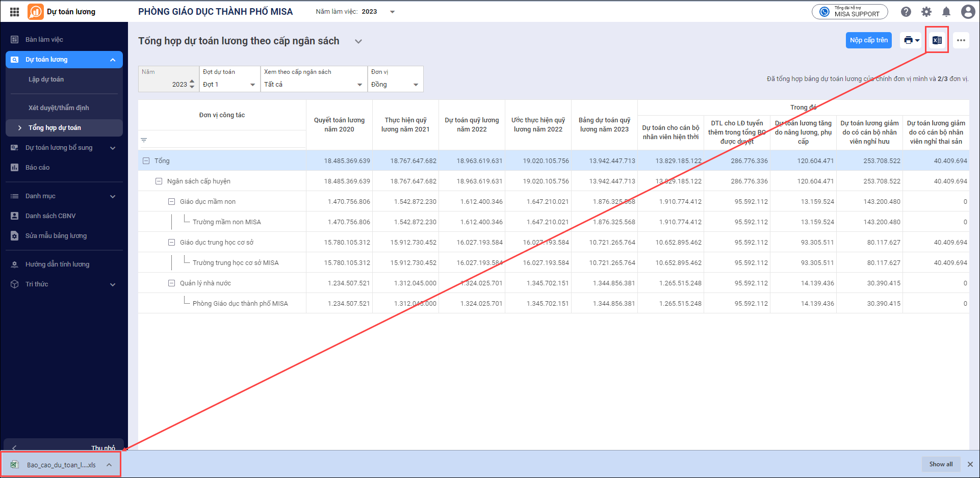
Task: Collapse the Quản lý nhà nước group
Action: 172,283
